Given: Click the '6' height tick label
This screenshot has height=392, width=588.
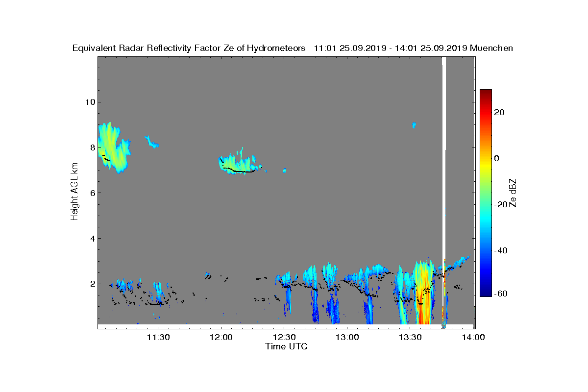Looking at the screenshot, I should coord(92,193).
